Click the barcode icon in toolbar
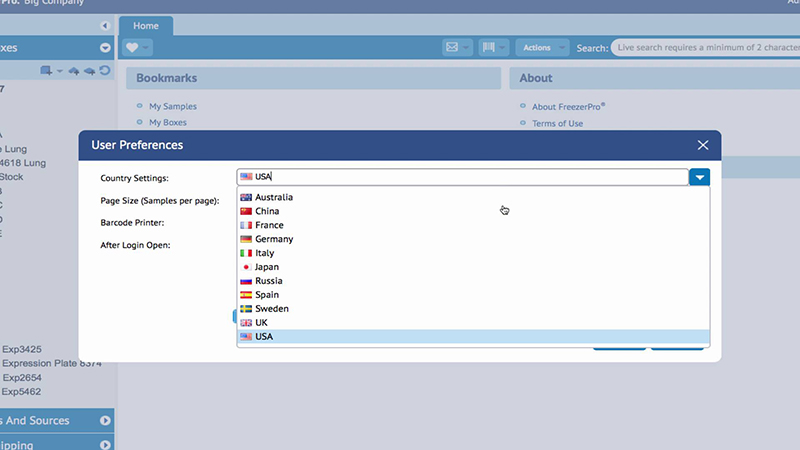This screenshot has height=450, width=800. (490, 47)
